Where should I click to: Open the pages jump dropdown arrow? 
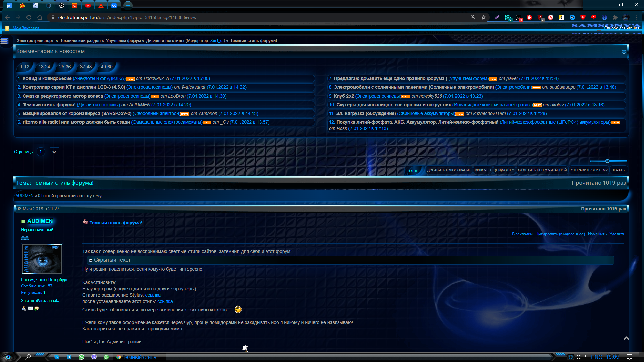pyautogui.click(x=54, y=152)
